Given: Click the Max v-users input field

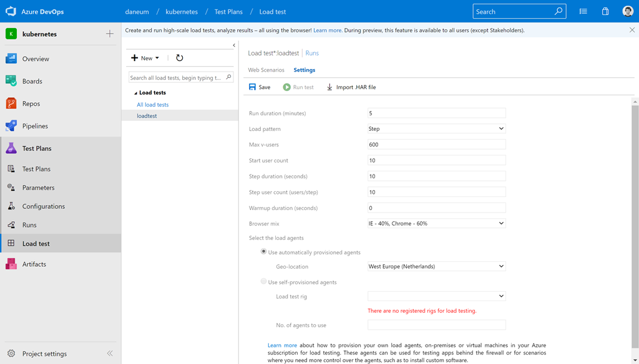Looking at the screenshot, I should coord(436,145).
